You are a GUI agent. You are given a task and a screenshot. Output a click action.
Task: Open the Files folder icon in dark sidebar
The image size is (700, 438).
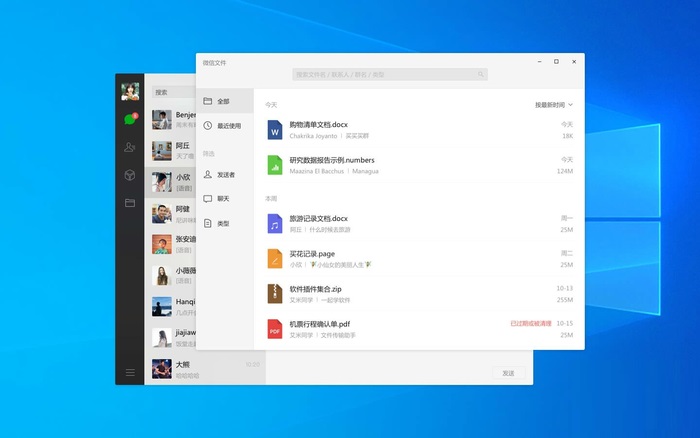(x=129, y=203)
